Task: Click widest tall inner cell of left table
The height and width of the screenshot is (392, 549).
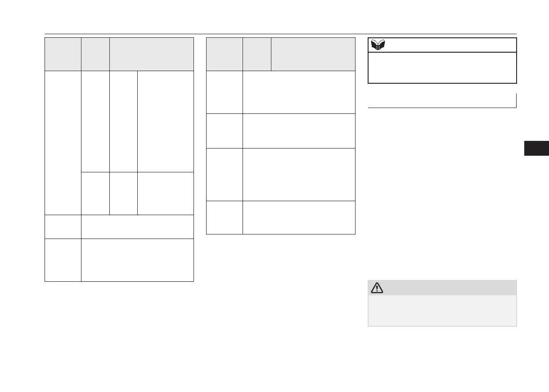Action: coord(166,121)
